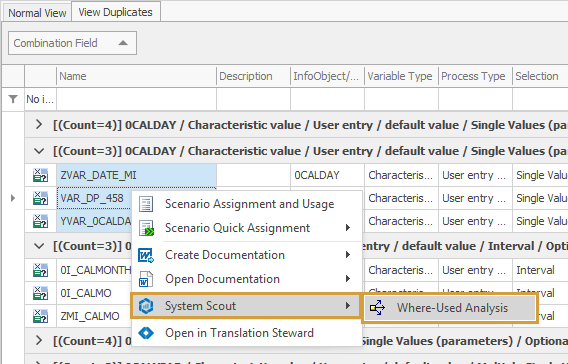568x364 pixels.
Task: Choose Scenario Quick Assignment menu entry
Action: pos(246,228)
